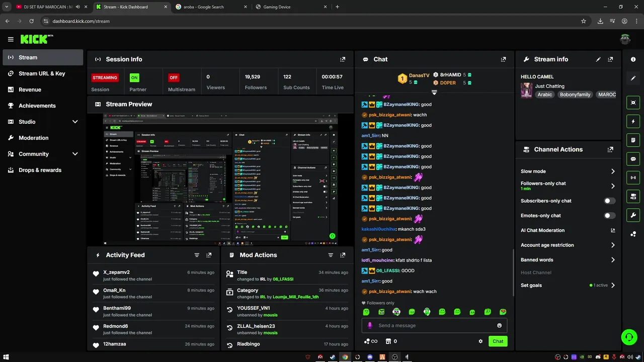Pop out the Chat panel
The image size is (644, 362).
(x=503, y=59)
